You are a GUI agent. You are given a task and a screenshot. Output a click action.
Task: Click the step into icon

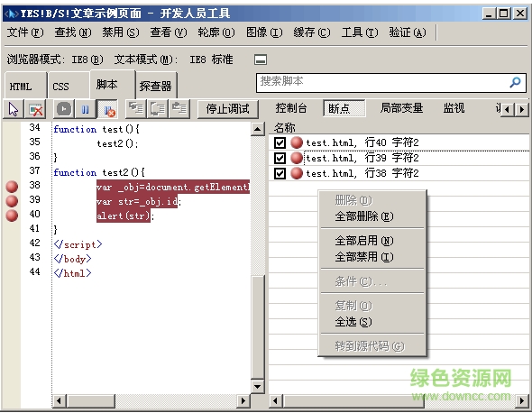(x=136, y=108)
